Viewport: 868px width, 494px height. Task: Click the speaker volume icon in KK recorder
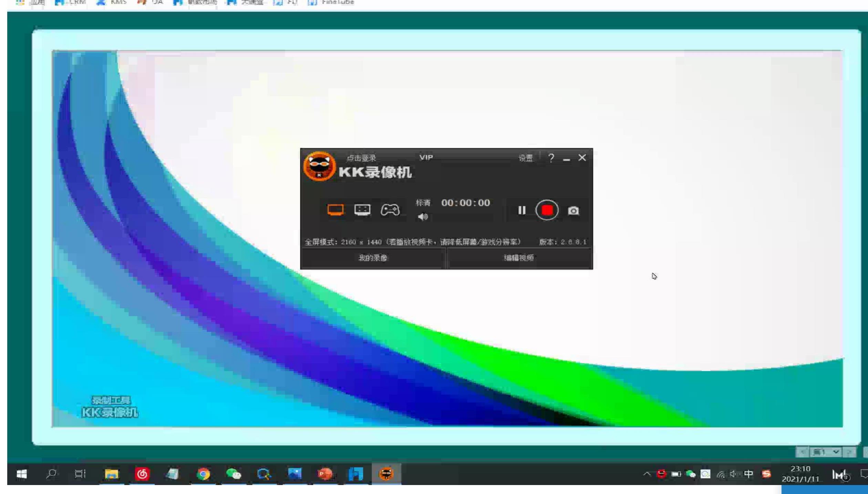coord(423,217)
